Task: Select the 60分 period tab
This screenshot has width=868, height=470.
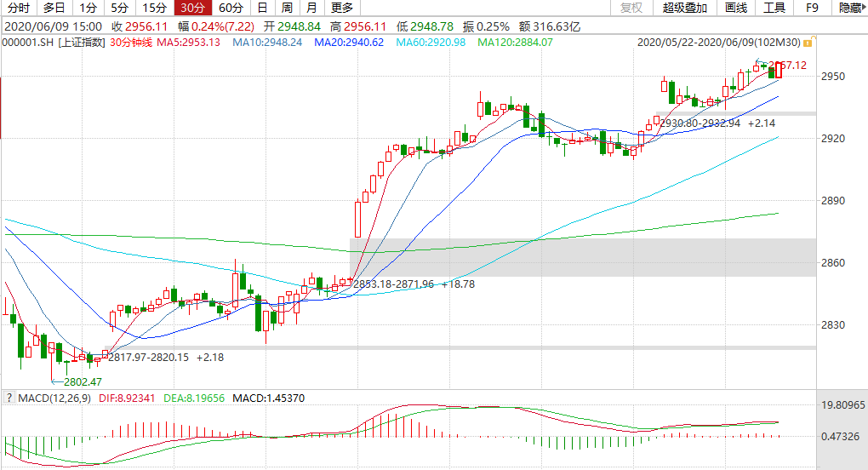Action: coord(231,8)
